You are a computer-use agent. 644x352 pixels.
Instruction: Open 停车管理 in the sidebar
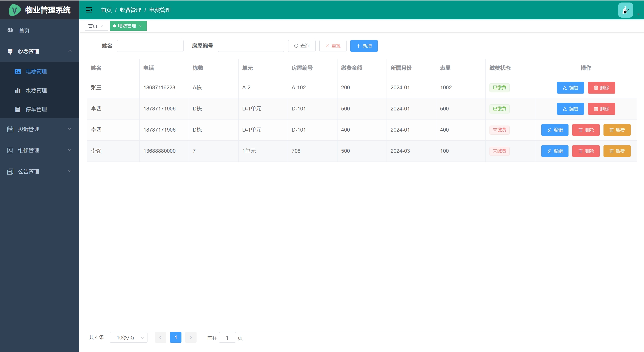click(x=36, y=109)
